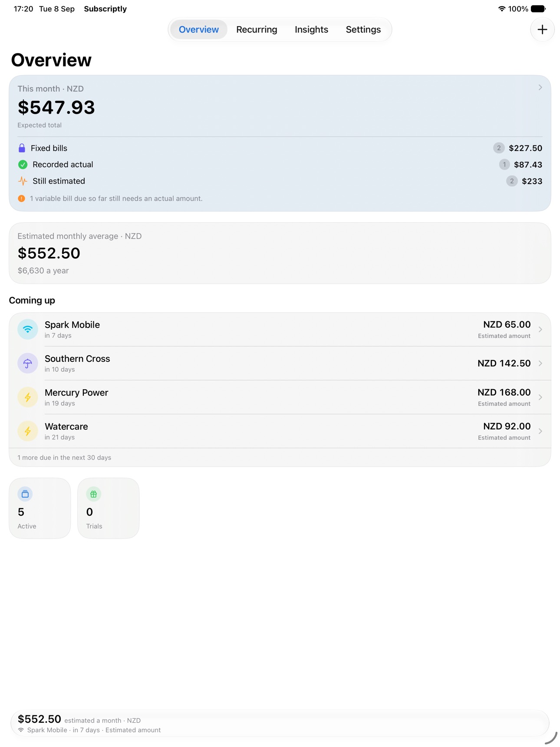Tap the small wifi icon in bottom summary bar
This screenshot has height=747, width=560.
tap(21, 730)
